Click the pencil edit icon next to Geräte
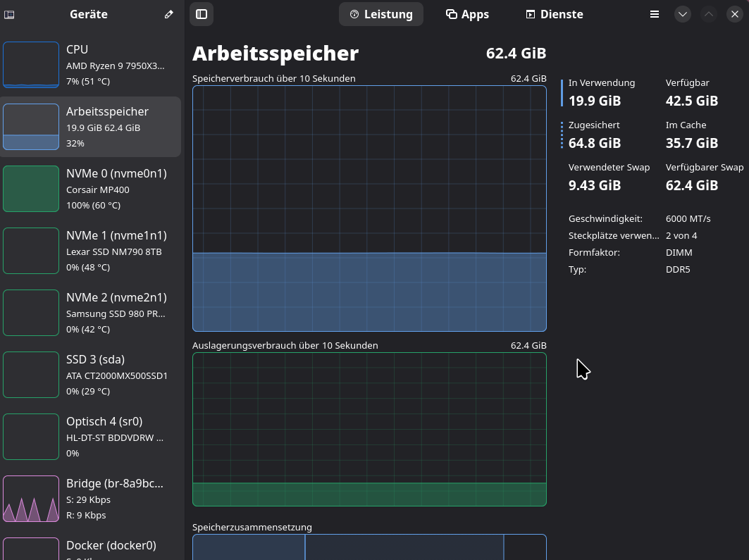The height and width of the screenshot is (560, 749). point(168,14)
